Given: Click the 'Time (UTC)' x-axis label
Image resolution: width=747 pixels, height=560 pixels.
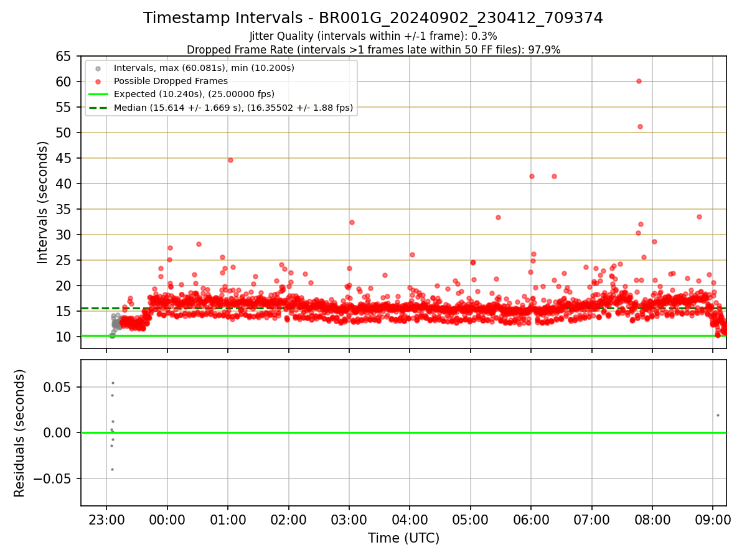Looking at the screenshot, I should 403,538.
